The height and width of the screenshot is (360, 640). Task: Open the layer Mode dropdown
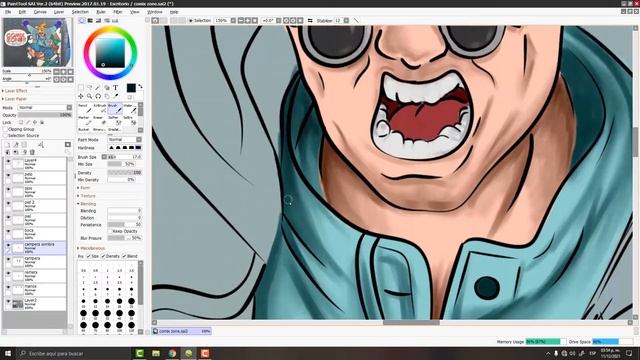[45, 107]
